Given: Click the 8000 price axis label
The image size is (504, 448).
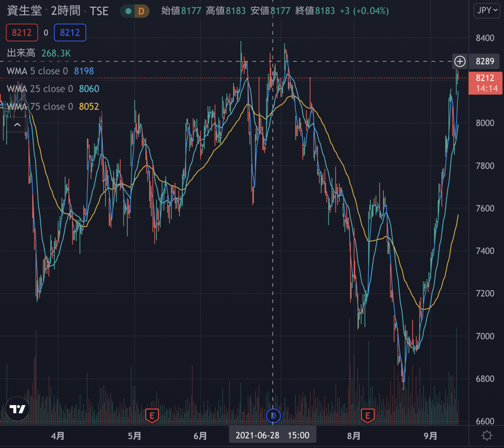Looking at the screenshot, I should [x=485, y=123].
